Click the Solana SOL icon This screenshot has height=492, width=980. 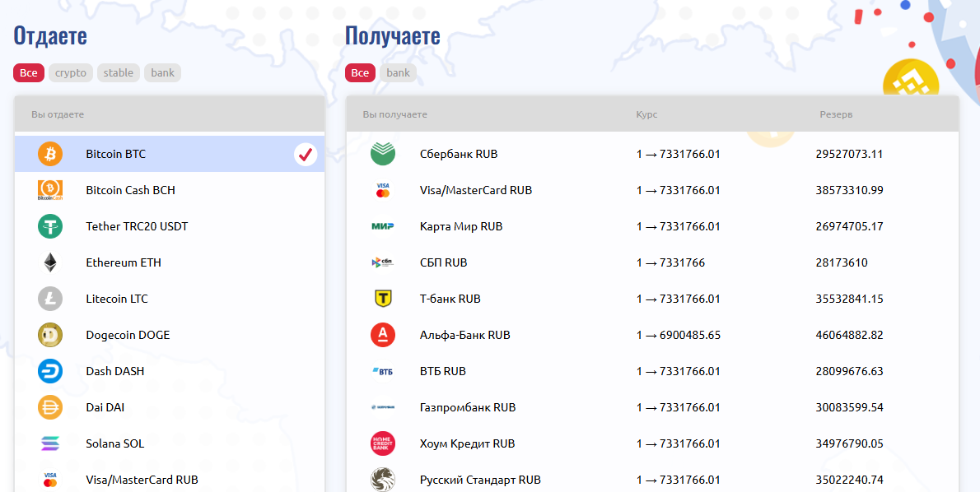click(x=50, y=443)
